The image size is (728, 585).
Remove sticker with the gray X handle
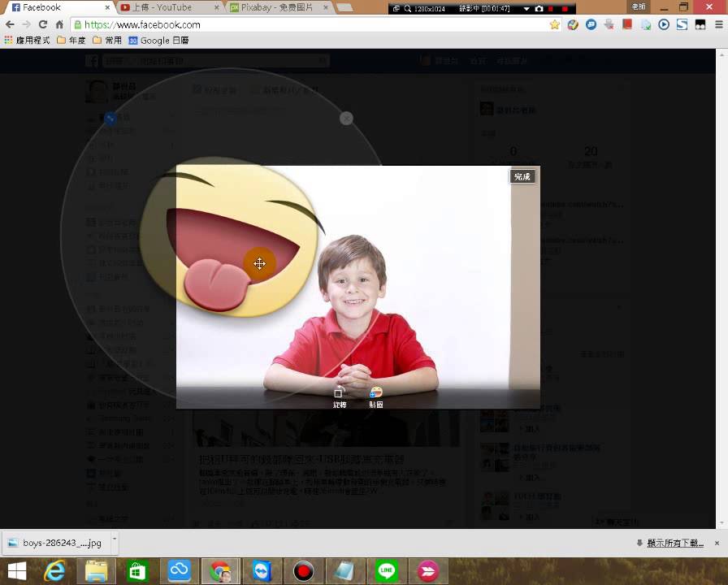click(346, 119)
